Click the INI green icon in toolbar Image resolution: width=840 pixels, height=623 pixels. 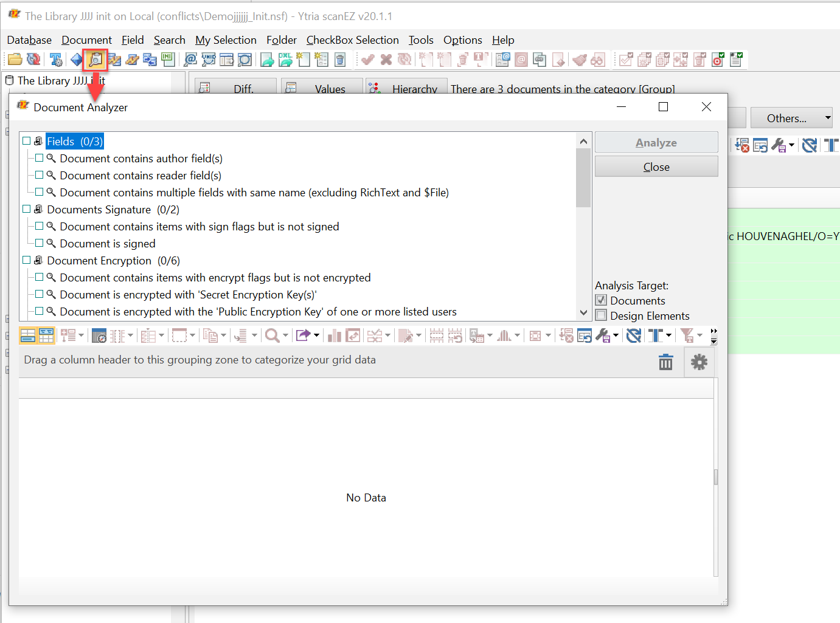coord(168,60)
